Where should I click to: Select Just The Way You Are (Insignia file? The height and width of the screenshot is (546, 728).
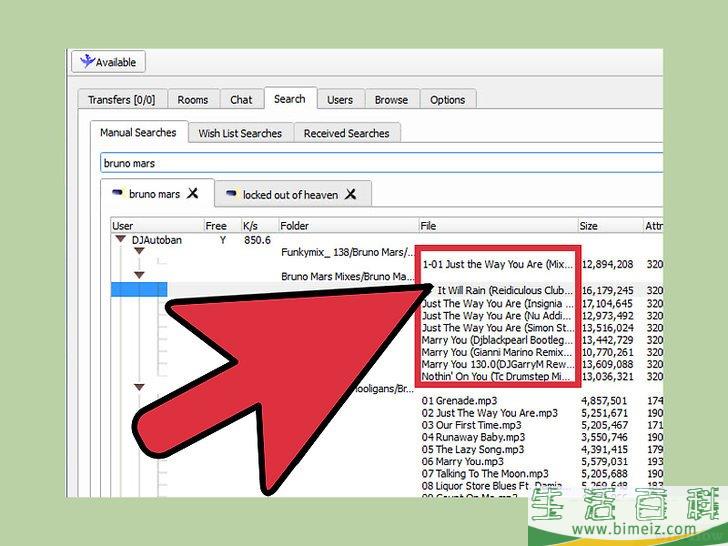tap(497, 303)
